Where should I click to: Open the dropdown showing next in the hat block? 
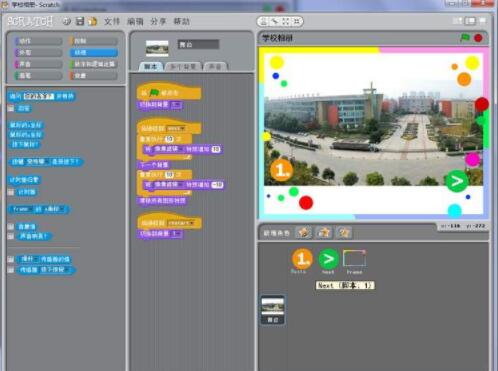click(176, 128)
